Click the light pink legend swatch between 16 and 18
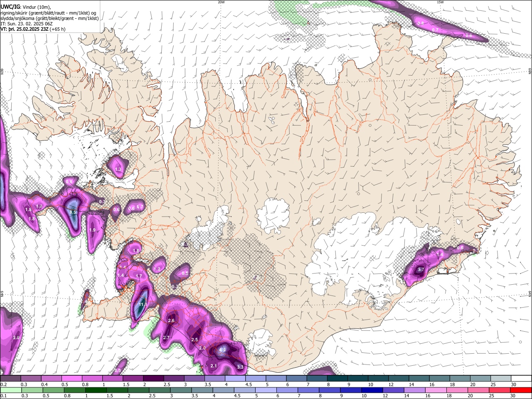The image size is (532, 399). pos(436,390)
